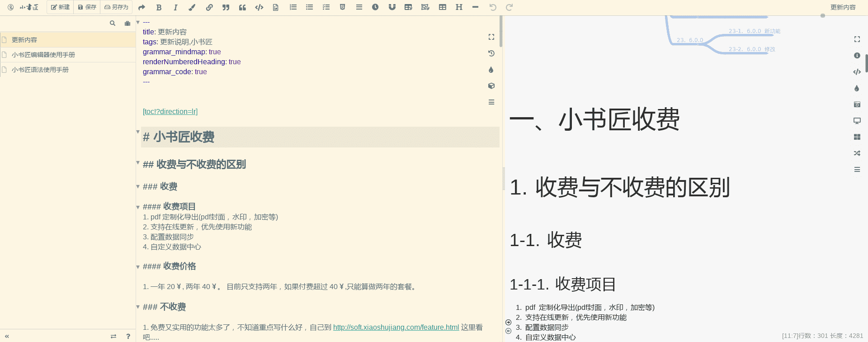The width and height of the screenshot is (868, 342).
Task: Insert a blockquote with the right-quote icon
Action: coord(226,7)
